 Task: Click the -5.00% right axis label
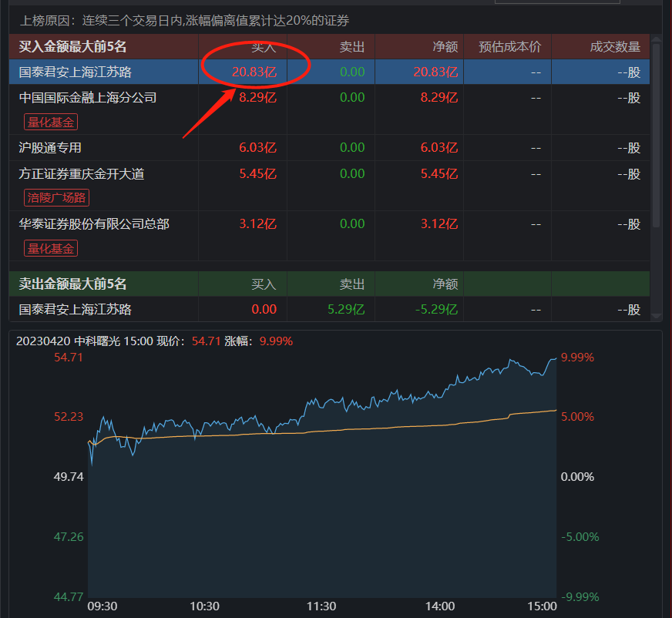pos(580,536)
